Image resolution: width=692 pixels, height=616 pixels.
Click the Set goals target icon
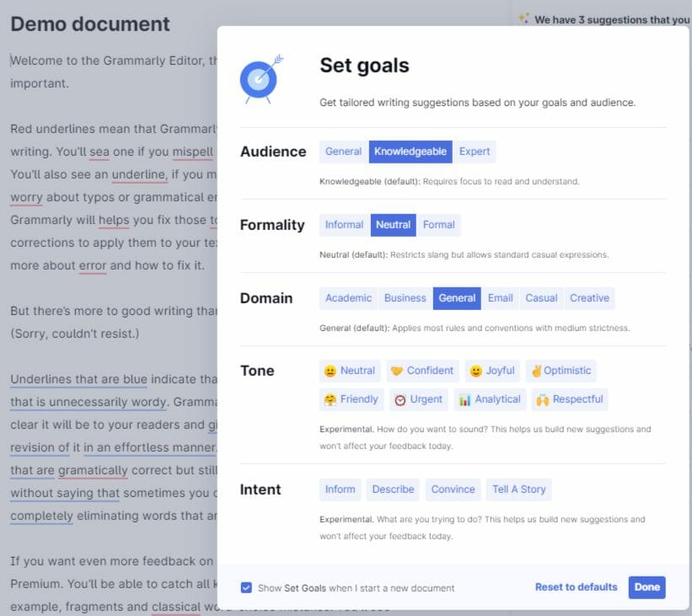261,79
